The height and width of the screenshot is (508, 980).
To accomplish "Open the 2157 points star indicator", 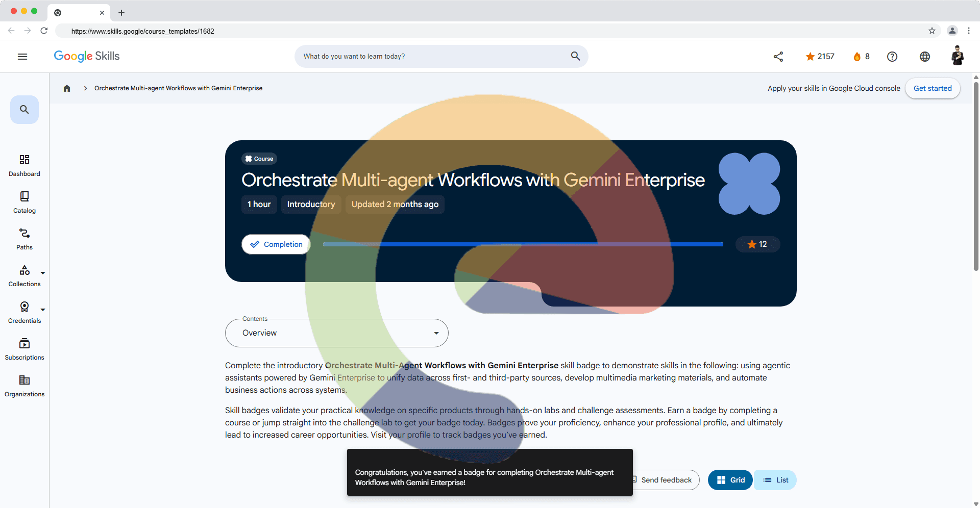I will point(820,57).
